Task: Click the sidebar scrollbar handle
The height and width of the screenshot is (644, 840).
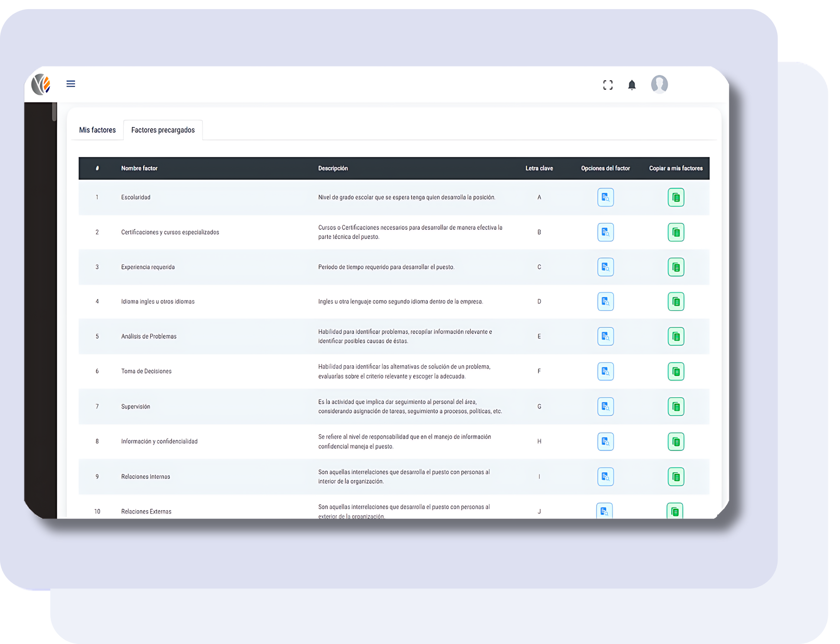Action: [x=54, y=111]
